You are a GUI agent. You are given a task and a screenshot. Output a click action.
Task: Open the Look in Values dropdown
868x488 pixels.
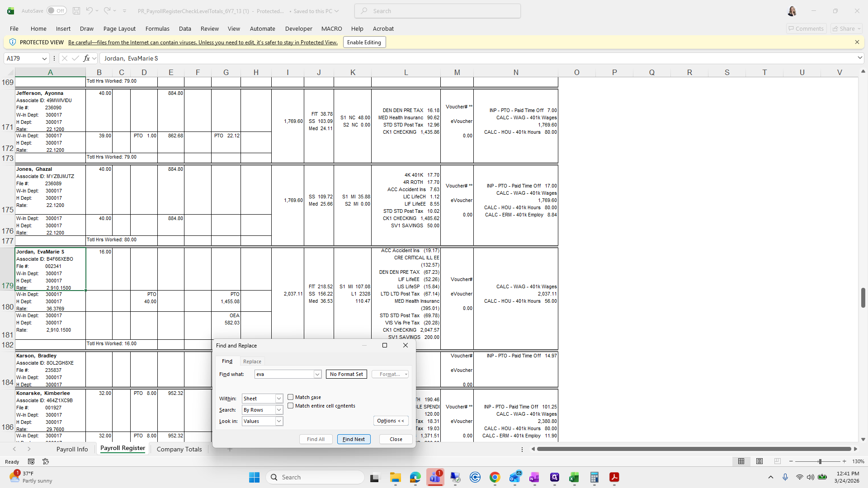(279, 421)
